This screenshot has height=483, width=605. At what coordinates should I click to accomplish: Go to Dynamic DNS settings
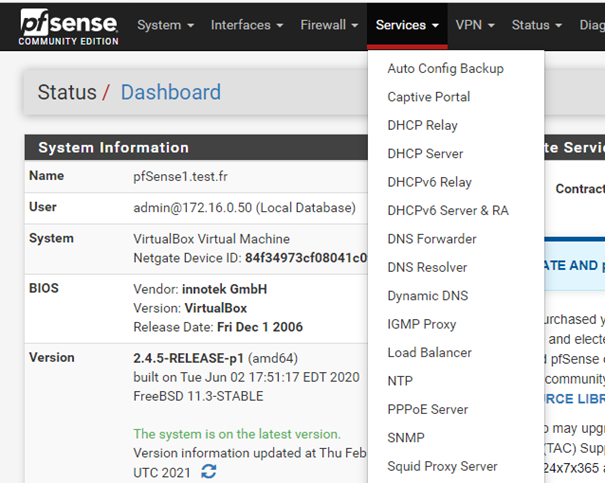tap(428, 296)
